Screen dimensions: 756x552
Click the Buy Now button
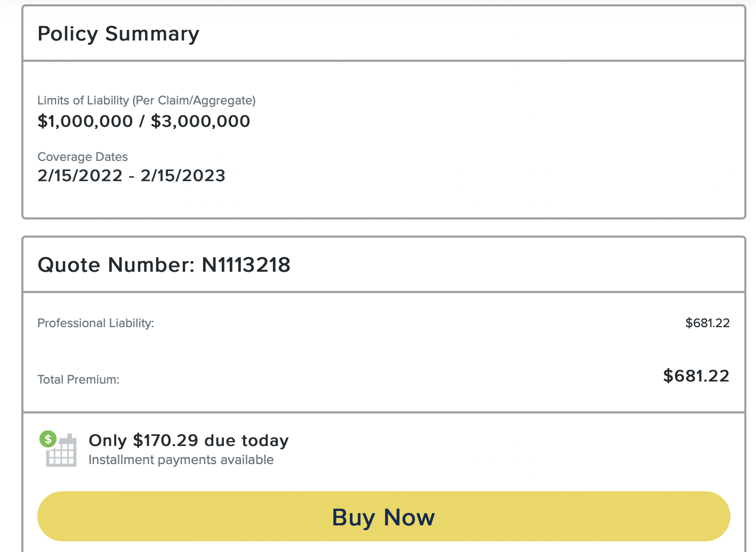[x=383, y=517]
